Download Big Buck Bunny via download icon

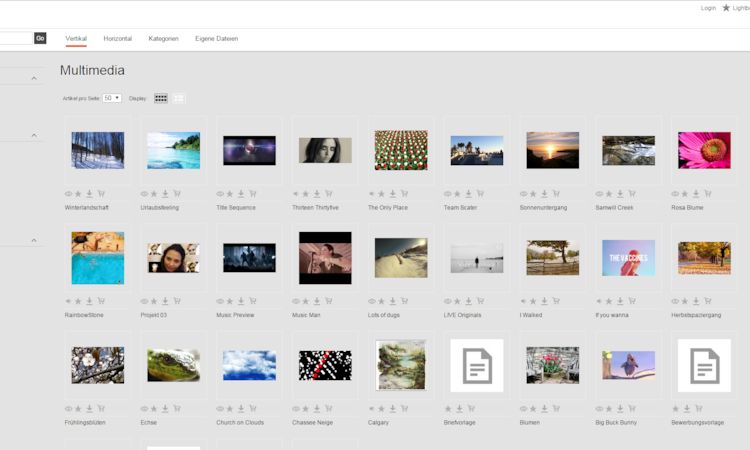[620, 409]
